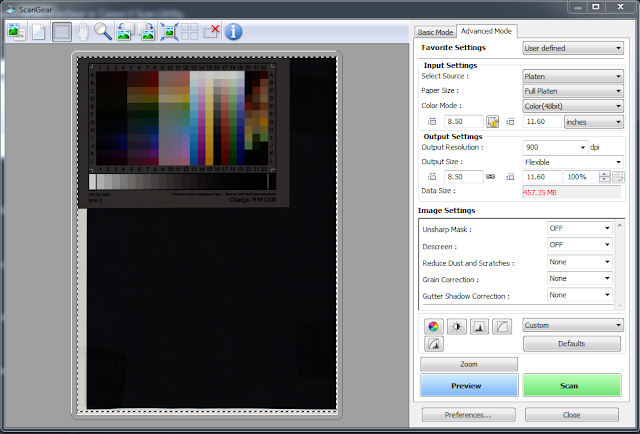This screenshot has height=434, width=640.
Task: Open the blue Information icon
Action: (233, 32)
